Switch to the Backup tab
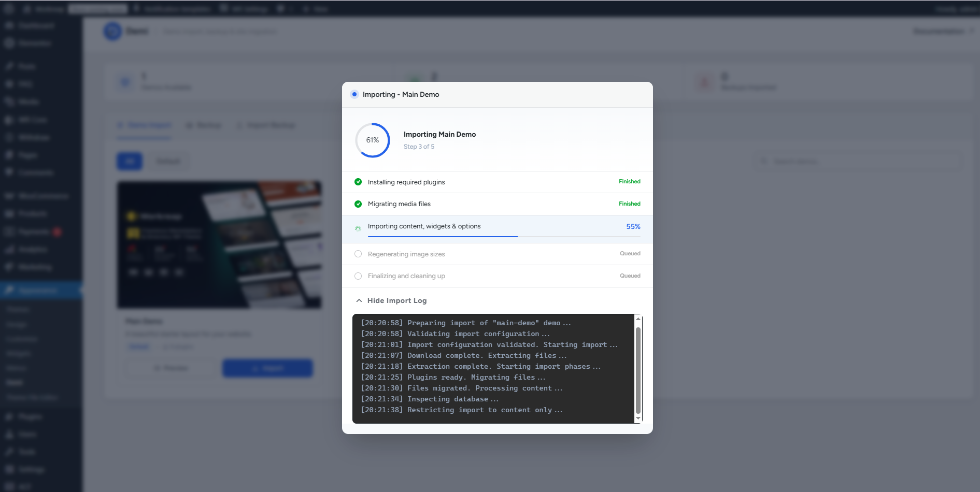 click(x=204, y=125)
